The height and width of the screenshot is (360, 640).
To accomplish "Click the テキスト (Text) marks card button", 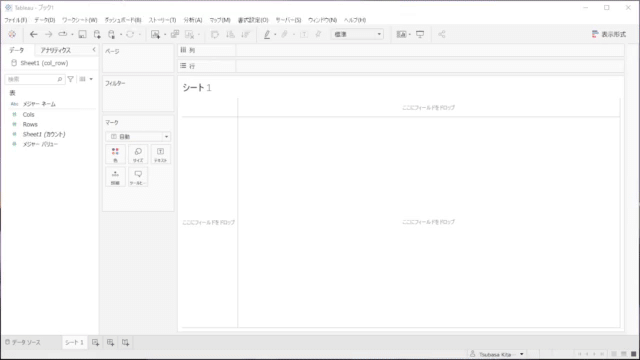I will point(160,155).
